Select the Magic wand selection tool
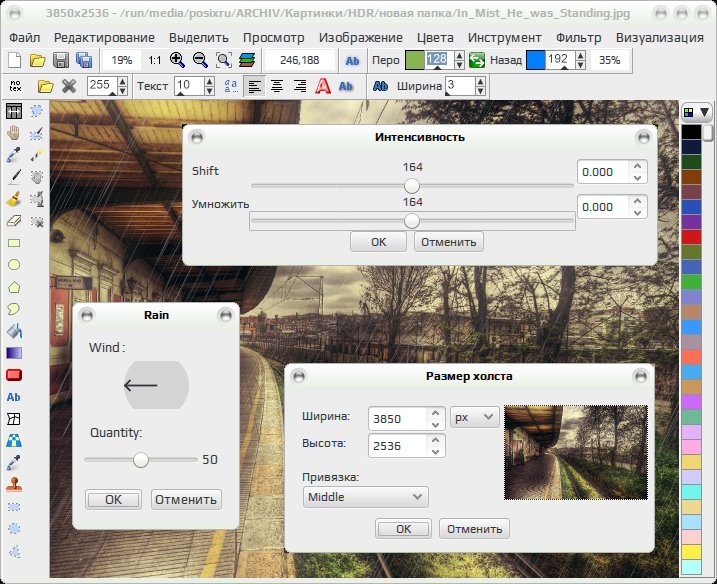This screenshot has height=584, width=717. point(37,155)
